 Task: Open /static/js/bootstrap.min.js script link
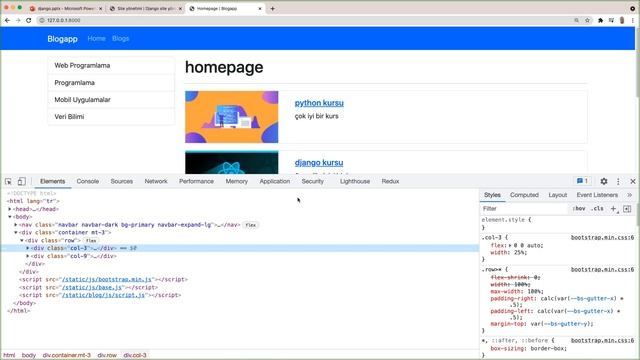pos(107,280)
